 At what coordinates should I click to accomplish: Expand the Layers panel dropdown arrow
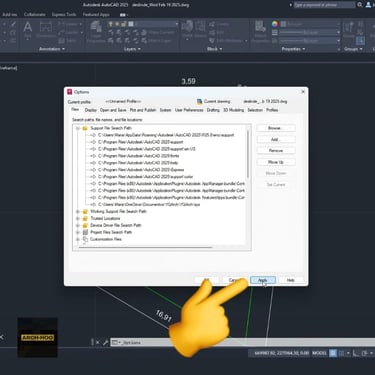(139, 49)
